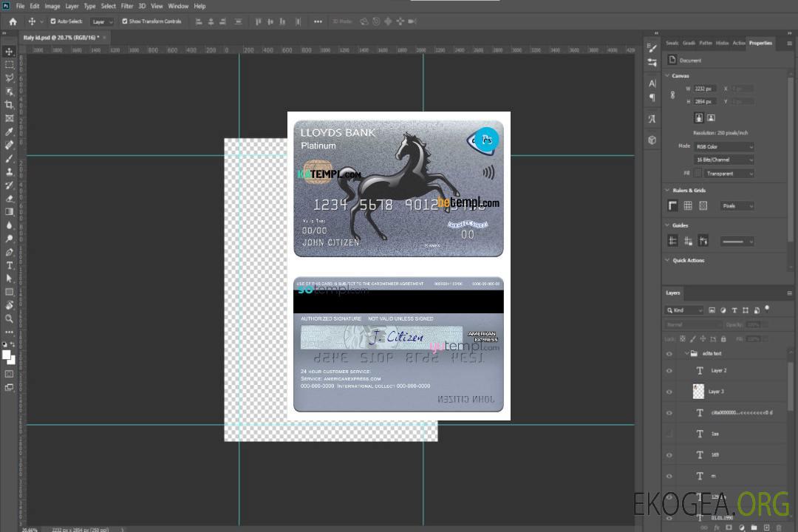Click the canvas Fill color swatch

[x=698, y=174]
